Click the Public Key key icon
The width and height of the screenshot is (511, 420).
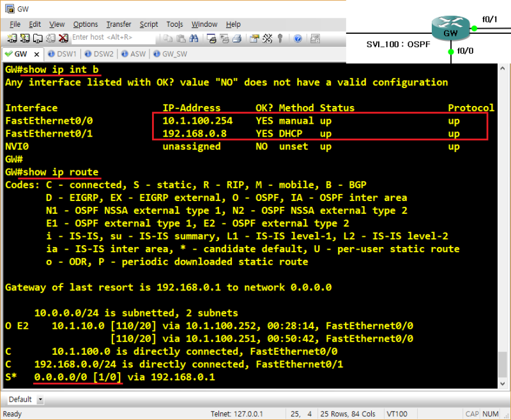tap(280, 38)
